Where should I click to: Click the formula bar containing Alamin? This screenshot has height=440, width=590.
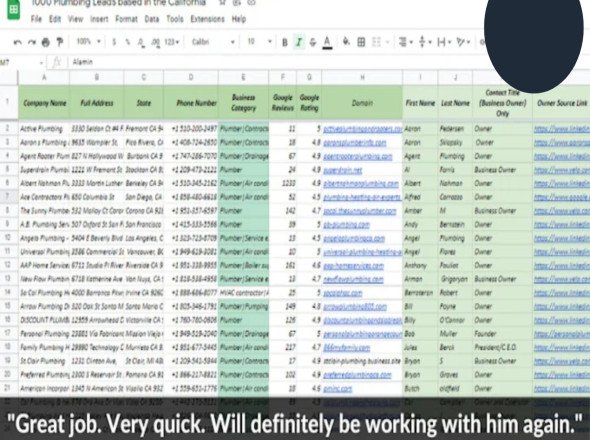tap(277, 62)
